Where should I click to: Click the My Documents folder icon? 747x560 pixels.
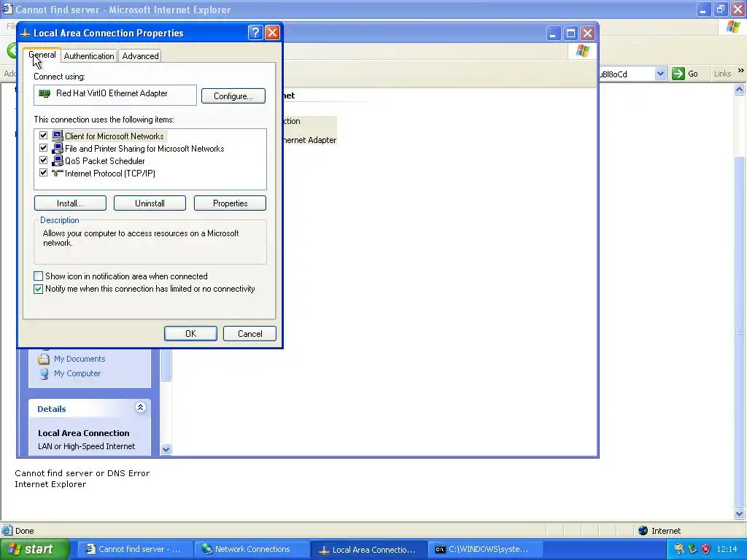43,359
